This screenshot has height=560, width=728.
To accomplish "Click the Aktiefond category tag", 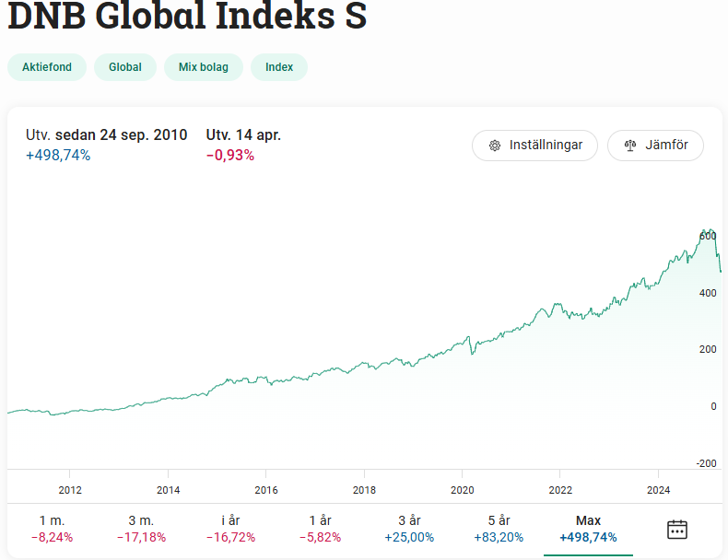I will coord(47,67).
